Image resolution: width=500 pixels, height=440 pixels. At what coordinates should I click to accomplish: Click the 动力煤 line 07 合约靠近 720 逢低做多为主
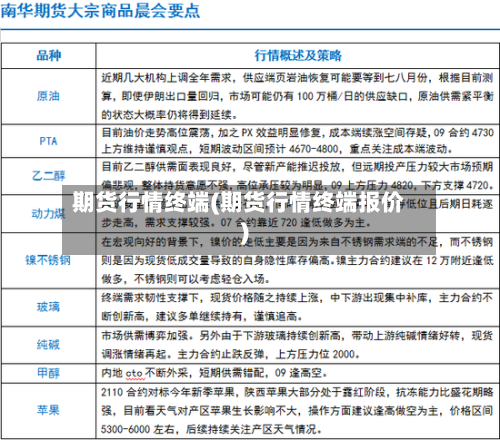pyautogui.click(x=296, y=222)
